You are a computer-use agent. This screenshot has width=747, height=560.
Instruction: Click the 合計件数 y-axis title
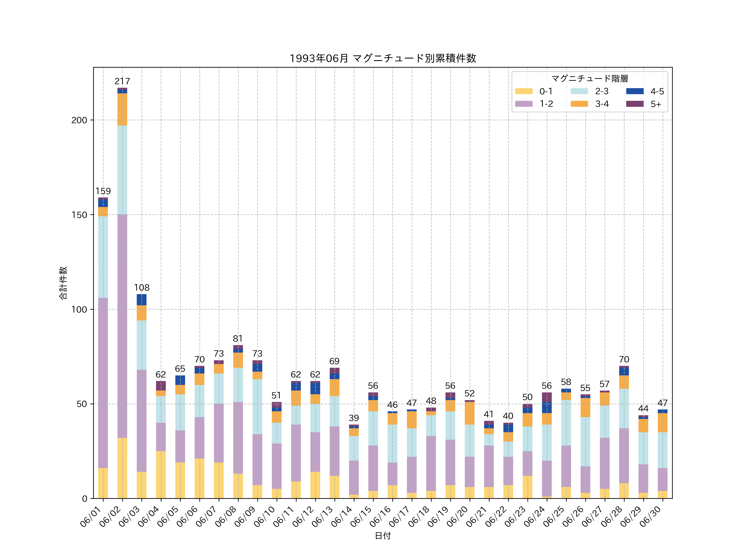tap(63, 283)
